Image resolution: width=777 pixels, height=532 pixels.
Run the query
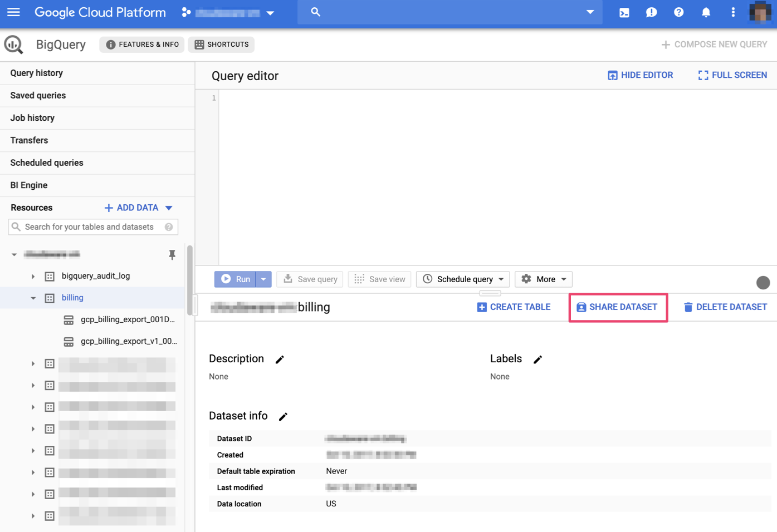pyautogui.click(x=235, y=279)
